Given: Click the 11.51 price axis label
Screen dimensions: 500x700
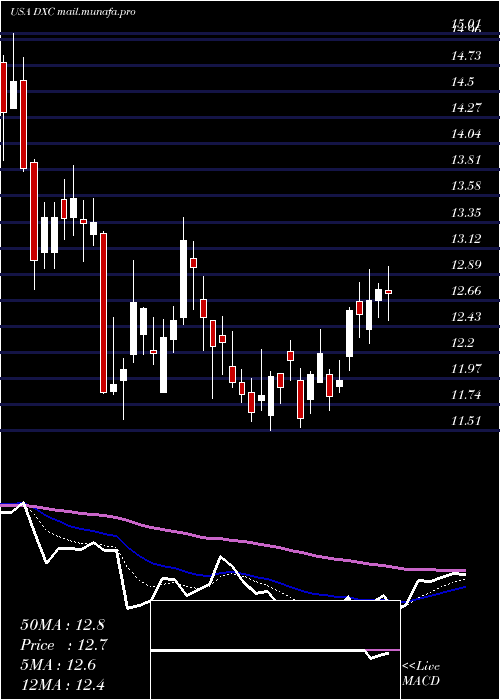Looking at the screenshot, I should pyautogui.click(x=467, y=420).
